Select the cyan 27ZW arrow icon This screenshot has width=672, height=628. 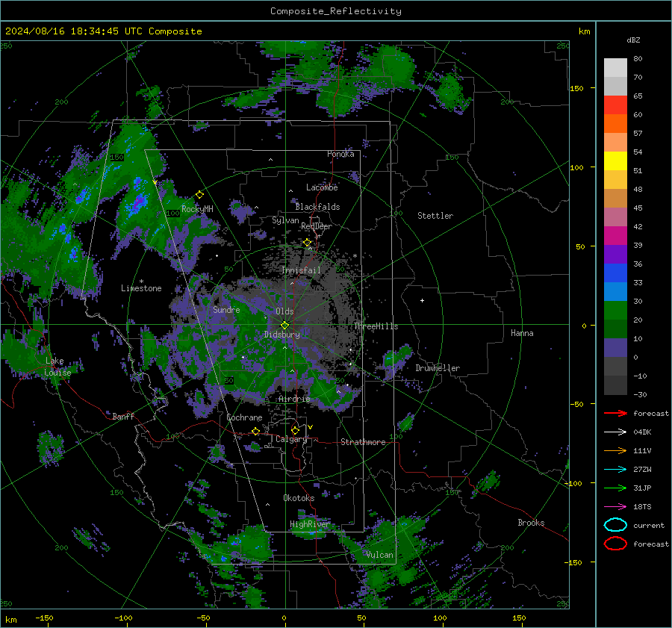[615, 470]
